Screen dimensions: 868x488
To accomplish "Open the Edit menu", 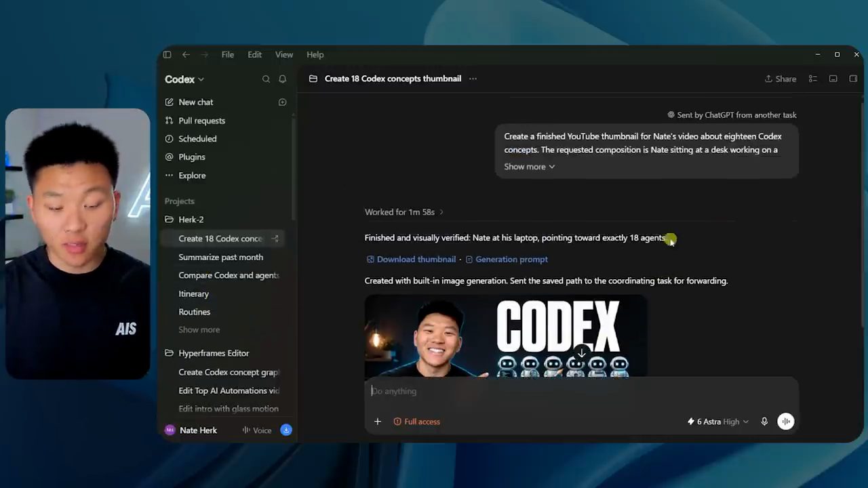I will pyautogui.click(x=254, y=55).
